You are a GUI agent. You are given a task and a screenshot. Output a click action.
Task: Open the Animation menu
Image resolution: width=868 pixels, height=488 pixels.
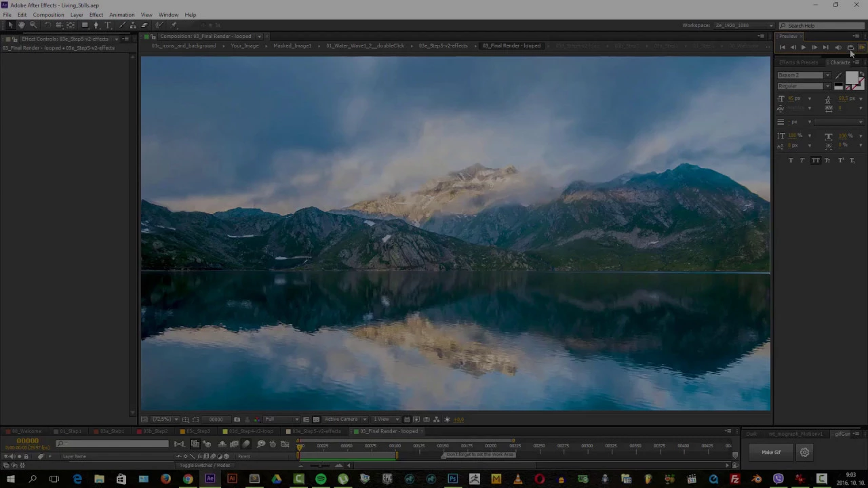[x=121, y=15]
